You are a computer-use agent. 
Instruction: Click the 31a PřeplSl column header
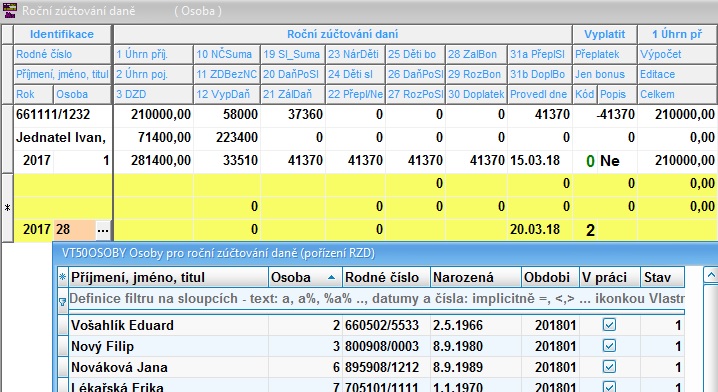(x=540, y=54)
